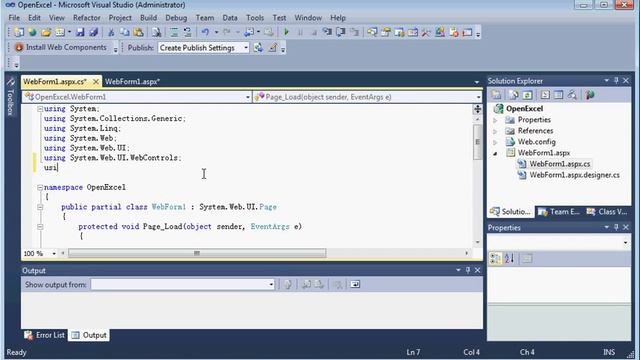Click the Publish Web icon beside publish combo
The width and height of the screenshot is (640, 360).
(258, 48)
